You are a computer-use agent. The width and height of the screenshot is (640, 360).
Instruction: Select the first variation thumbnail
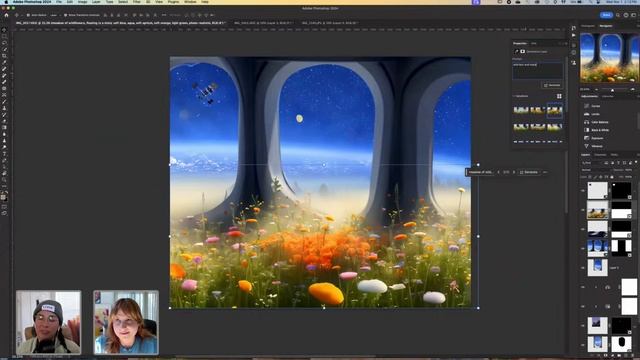click(521, 110)
